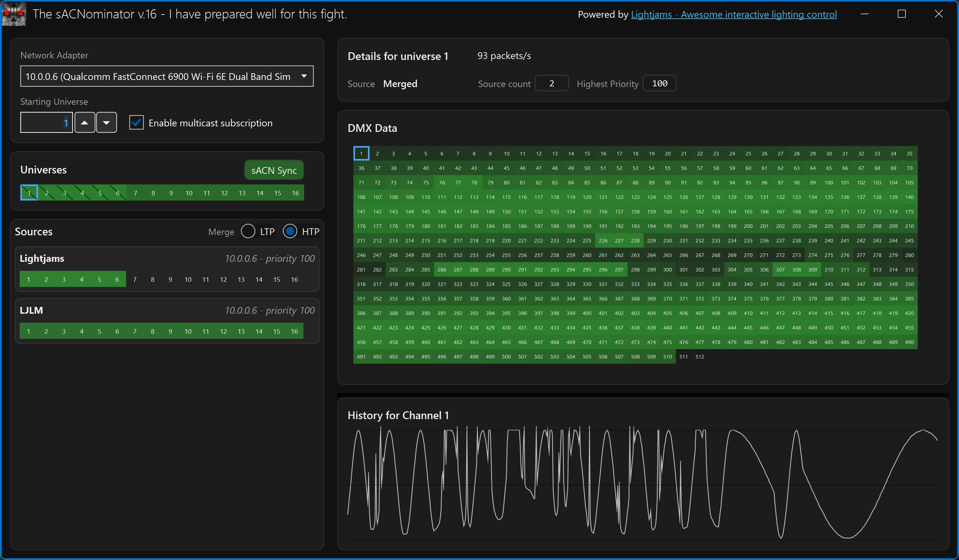Click universe 8 in LJLM source row
The width and height of the screenshot is (959, 560).
pyautogui.click(x=153, y=331)
